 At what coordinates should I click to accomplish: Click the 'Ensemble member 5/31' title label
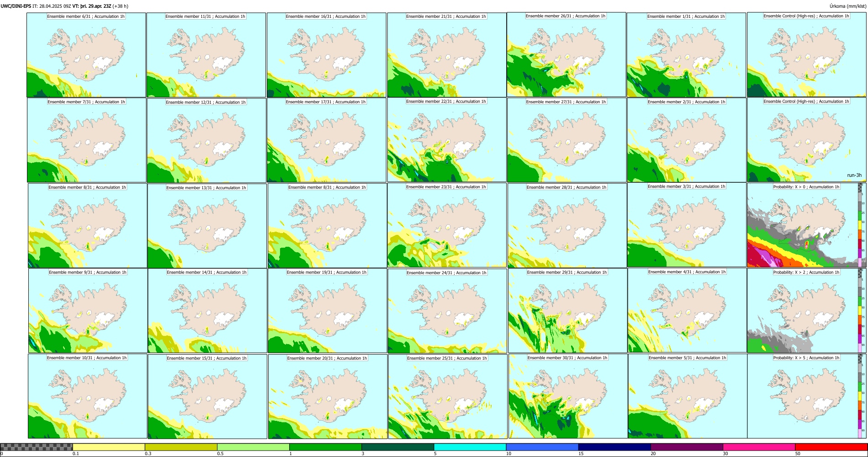click(x=687, y=358)
